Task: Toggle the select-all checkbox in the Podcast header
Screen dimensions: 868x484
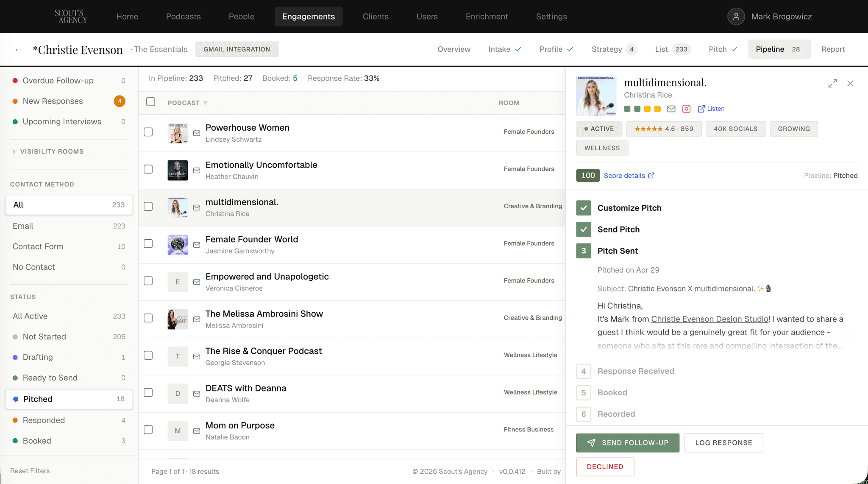Action: [x=150, y=102]
